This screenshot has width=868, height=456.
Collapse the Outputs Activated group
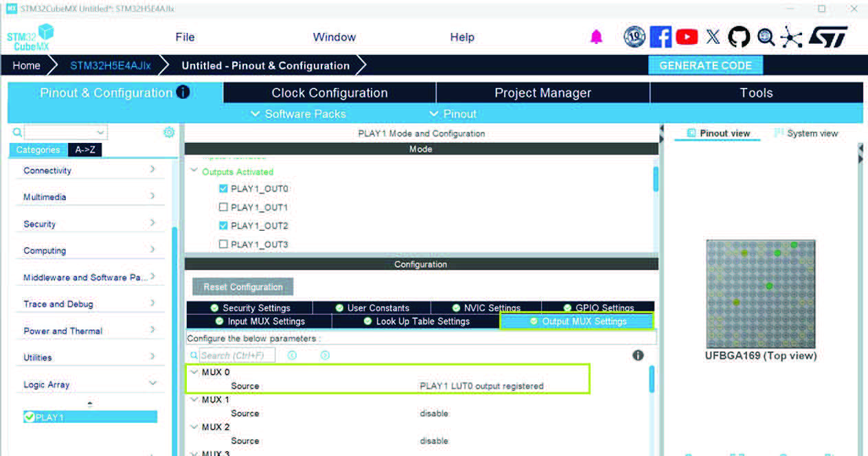194,171
